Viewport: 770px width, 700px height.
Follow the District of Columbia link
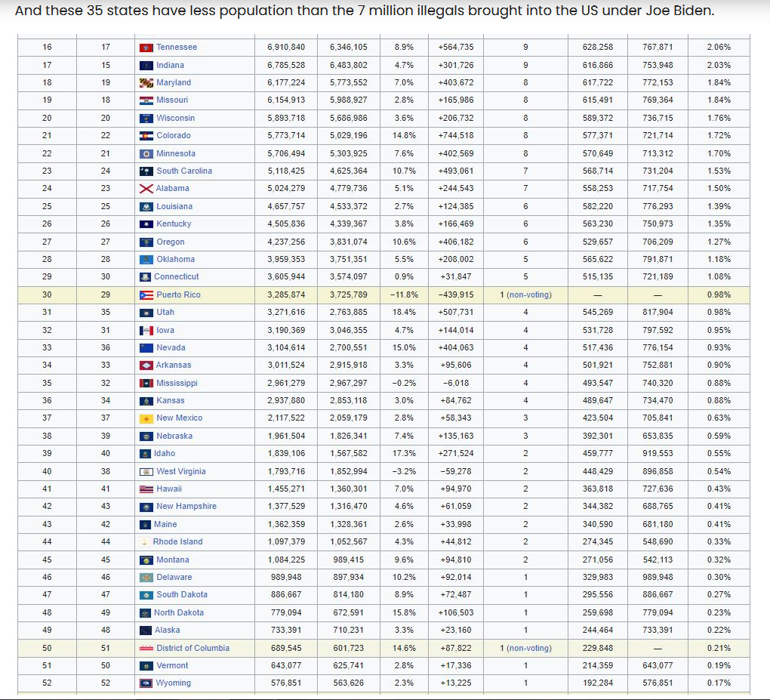click(x=192, y=648)
